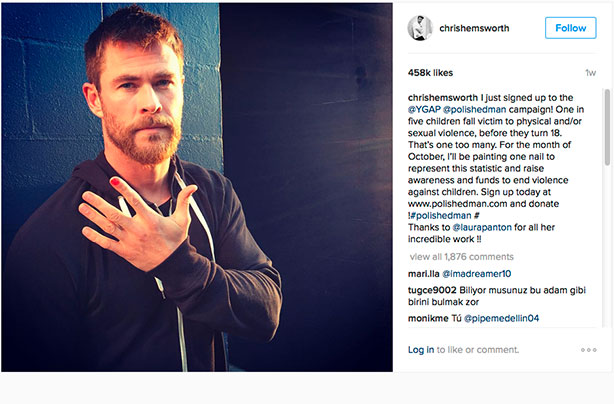Open commenter tugce9002 profile
The width and height of the screenshot is (614, 404).
click(x=432, y=290)
